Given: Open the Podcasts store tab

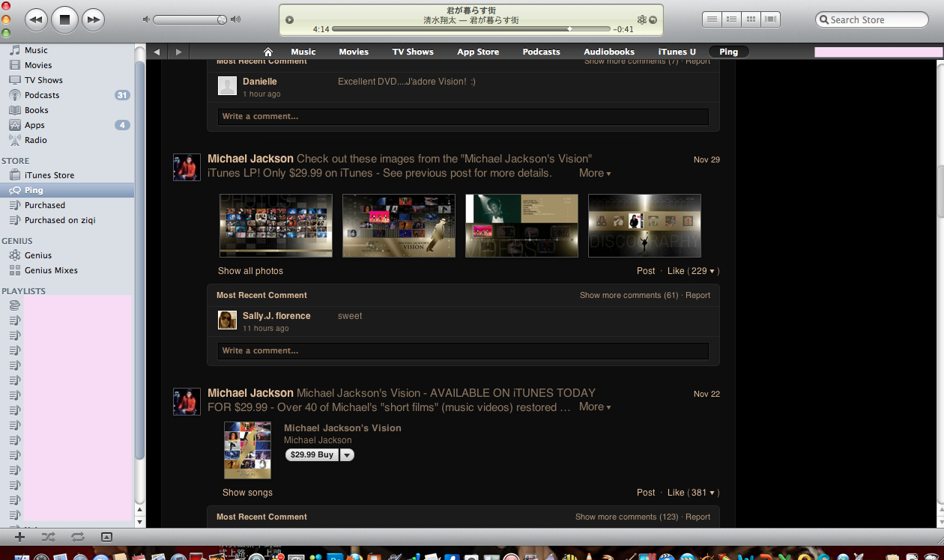Looking at the screenshot, I should tap(541, 52).
